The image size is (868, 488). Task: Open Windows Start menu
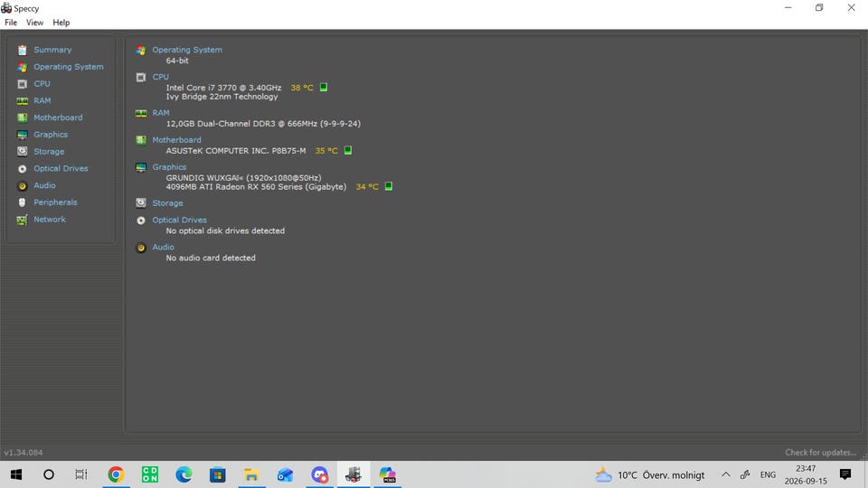click(x=16, y=474)
